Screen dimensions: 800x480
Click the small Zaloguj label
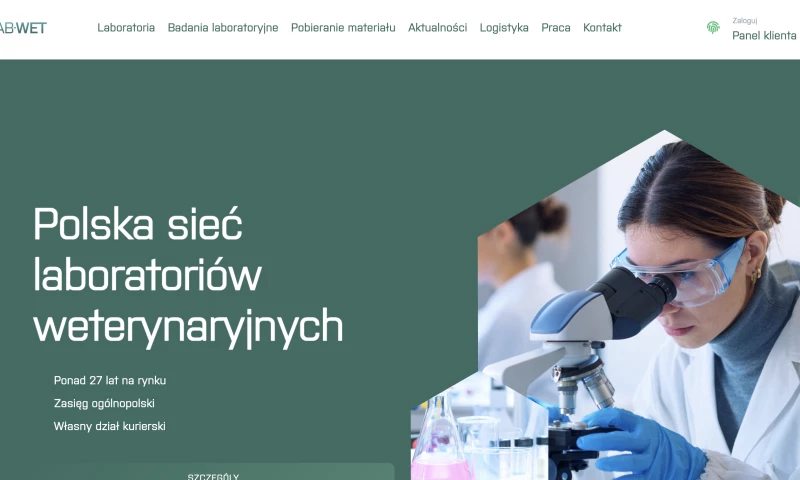[744, 20]
